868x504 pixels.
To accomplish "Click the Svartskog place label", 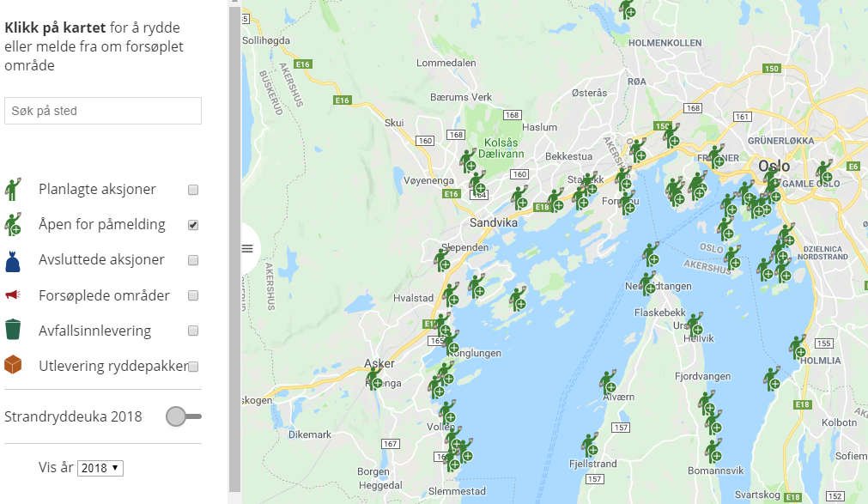I will pos(757,495).
